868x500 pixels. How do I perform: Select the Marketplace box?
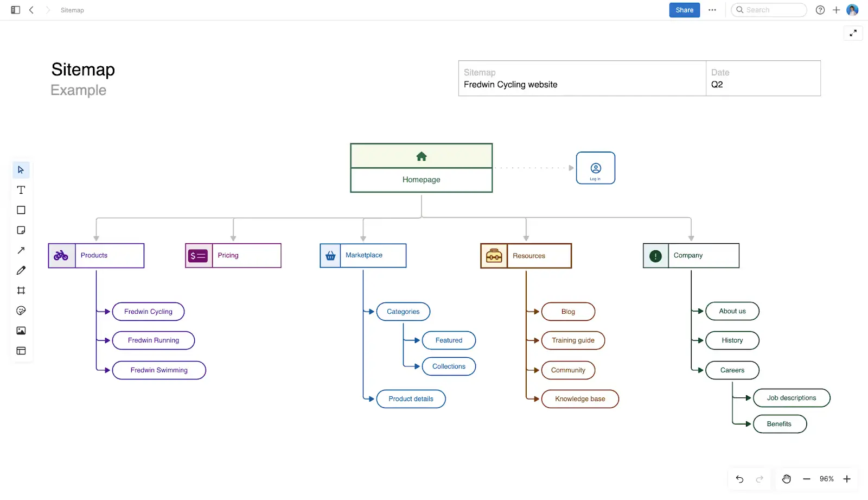pos(363,256)
